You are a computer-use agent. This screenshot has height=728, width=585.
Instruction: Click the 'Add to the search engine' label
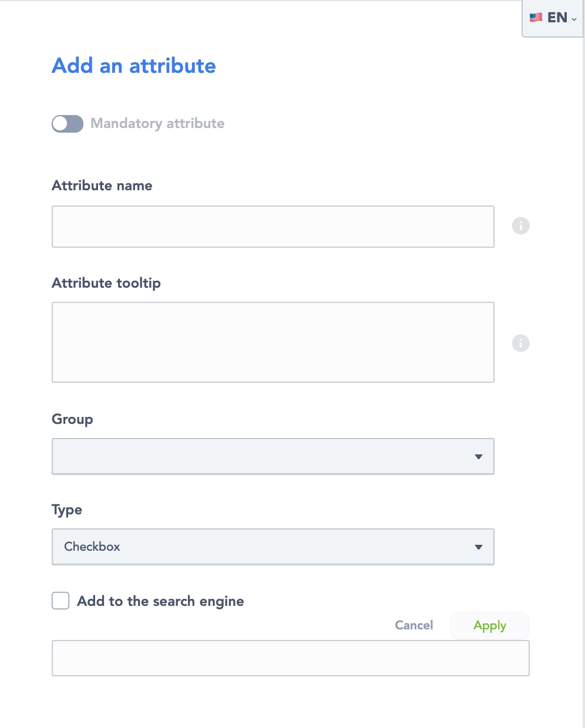coord(160,601)
